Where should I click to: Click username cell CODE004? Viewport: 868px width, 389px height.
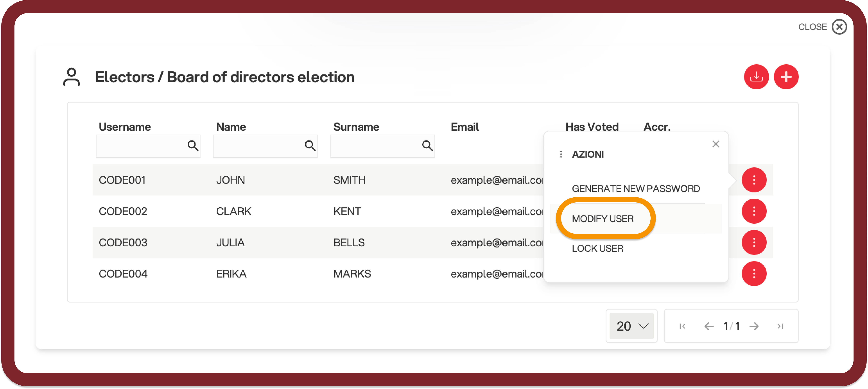pos(123,274)
